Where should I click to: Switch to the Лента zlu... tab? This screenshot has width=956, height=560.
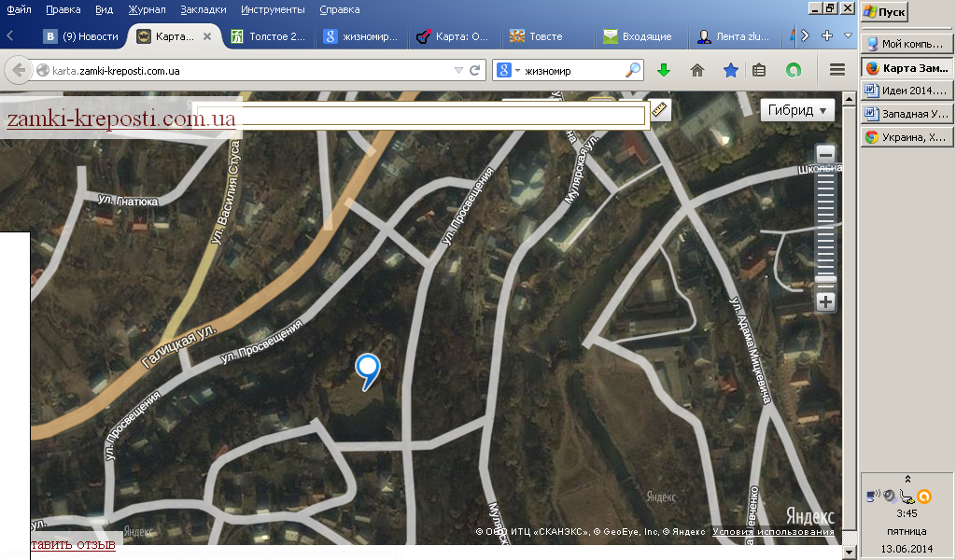pyautogui.click(x=732, y=36)
